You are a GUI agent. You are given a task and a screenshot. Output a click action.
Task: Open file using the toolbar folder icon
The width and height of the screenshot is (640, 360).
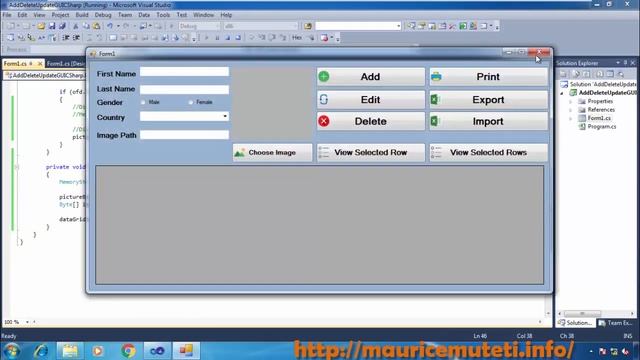(41, 26)
